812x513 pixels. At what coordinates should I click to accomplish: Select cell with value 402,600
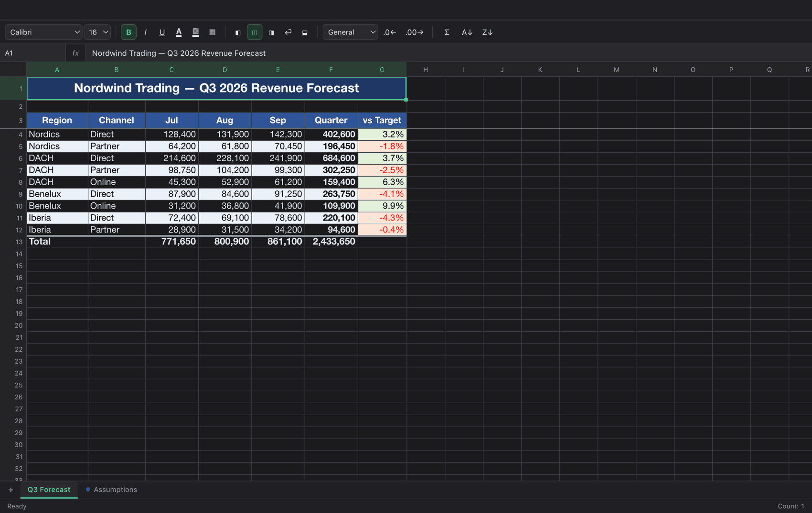[331, 135]
